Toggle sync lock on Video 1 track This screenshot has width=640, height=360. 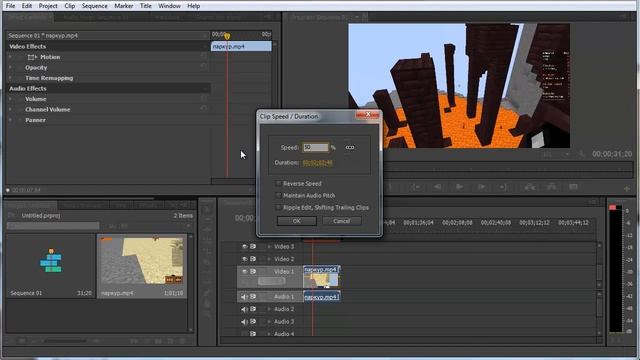pos(253,271)
